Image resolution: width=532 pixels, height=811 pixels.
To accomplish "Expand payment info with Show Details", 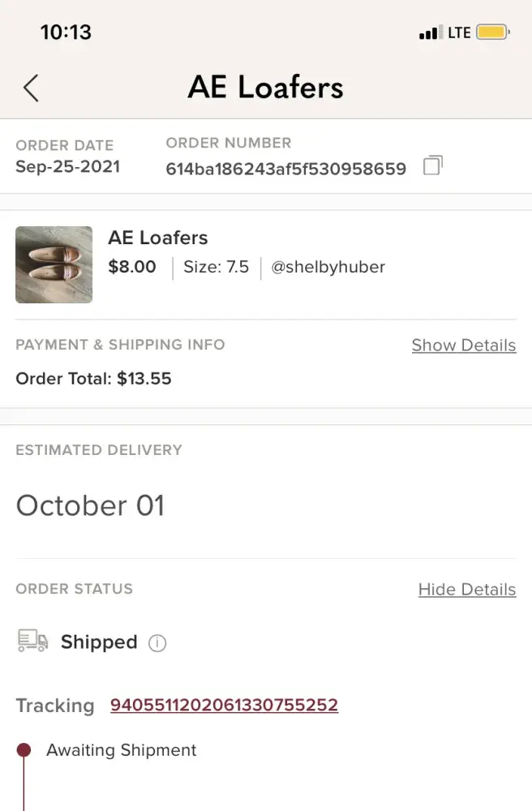I will (x=463, y=345).
